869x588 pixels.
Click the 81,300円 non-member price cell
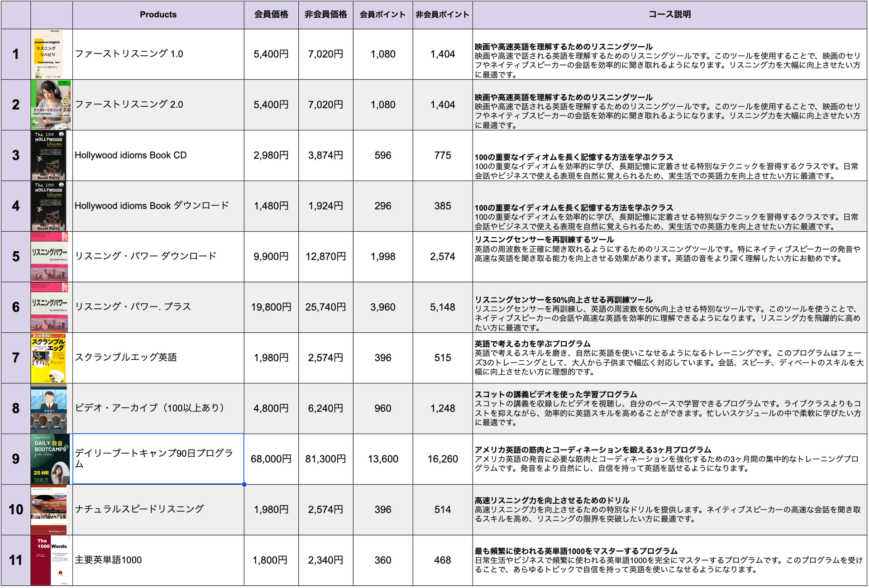pos(326,459)
